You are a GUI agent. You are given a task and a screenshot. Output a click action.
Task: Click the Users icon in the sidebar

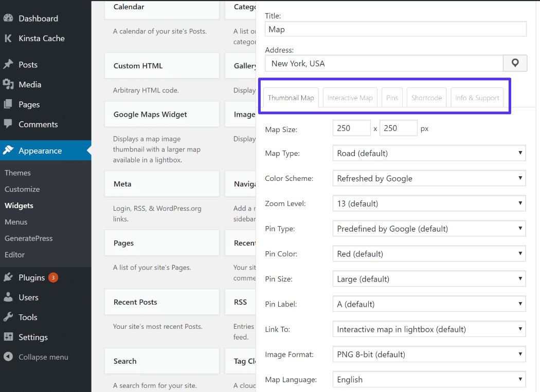(x=9, y=297)
